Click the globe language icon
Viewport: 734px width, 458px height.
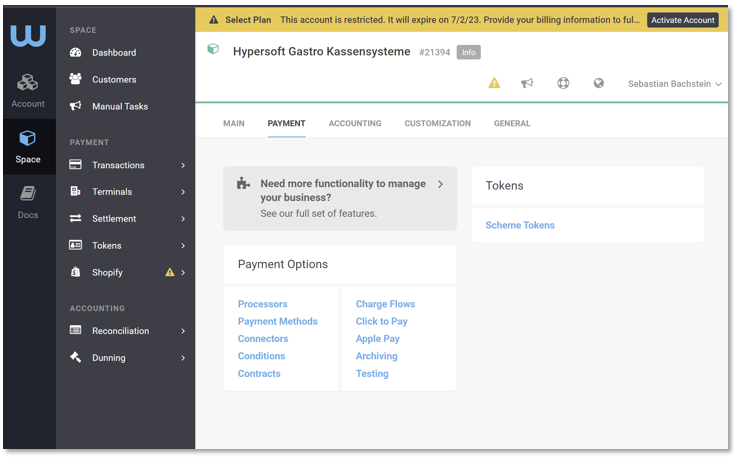[598, 84]
